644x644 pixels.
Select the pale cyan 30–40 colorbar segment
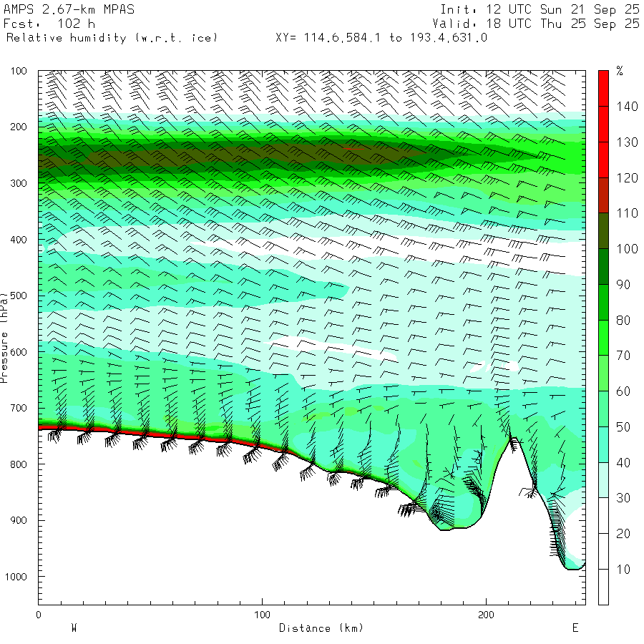point(603,480)
